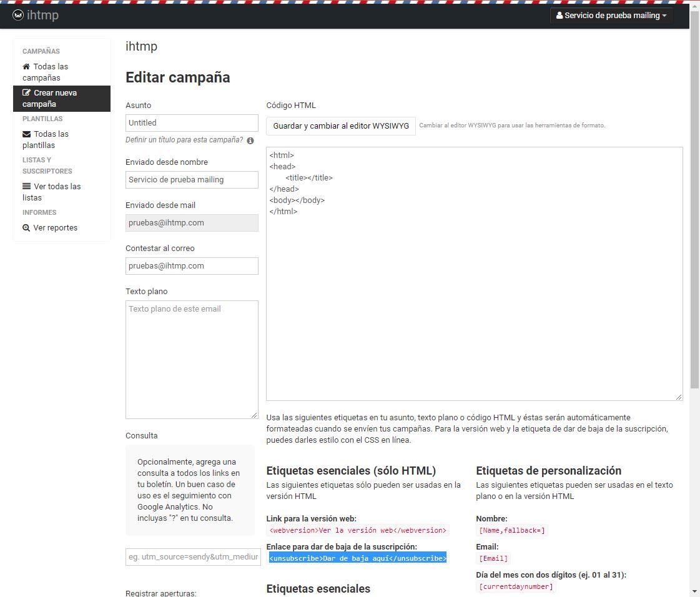Focus the Enviado desde nombre field
The height and width of the screenshot is (597, 700).
point(192,179)
